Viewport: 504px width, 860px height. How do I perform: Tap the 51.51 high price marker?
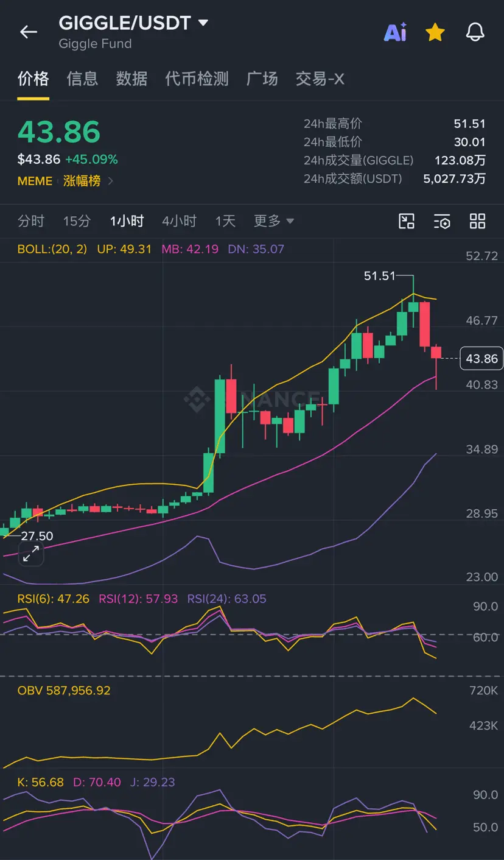[x=379, y=276]
